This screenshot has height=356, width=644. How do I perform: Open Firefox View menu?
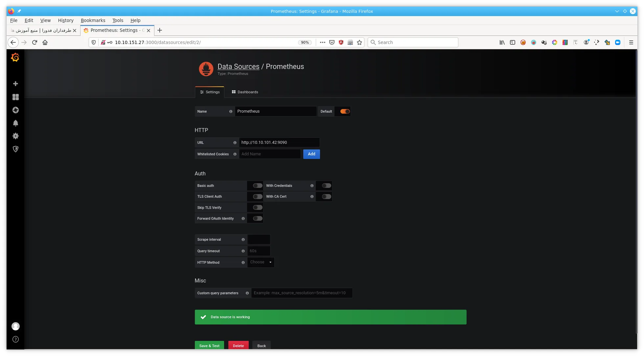[45, 20]
